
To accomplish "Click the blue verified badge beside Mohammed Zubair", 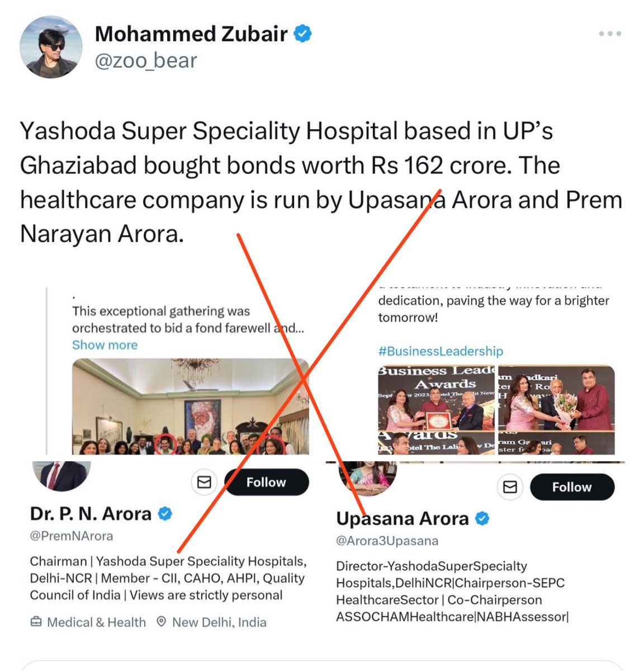I will click(302, 34).
